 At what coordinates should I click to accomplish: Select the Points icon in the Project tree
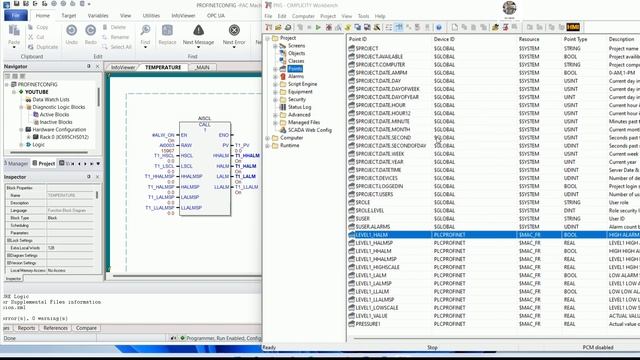click(282, 69)
